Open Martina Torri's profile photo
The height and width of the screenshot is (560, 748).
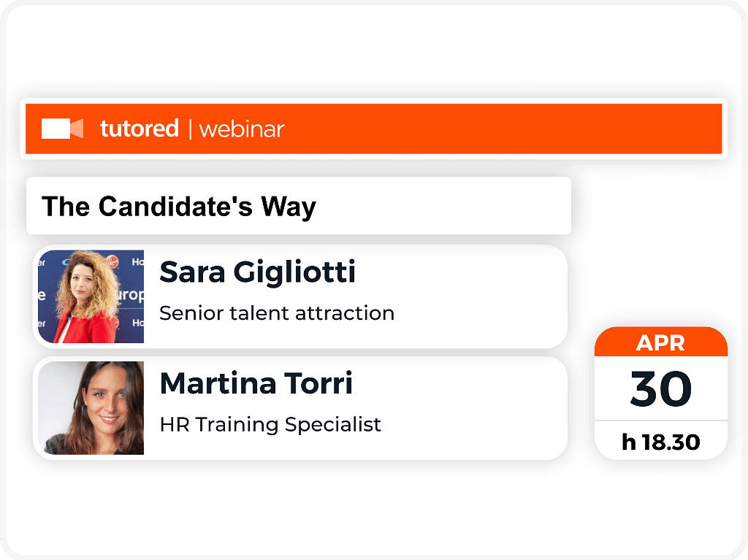click(x=91, y=408)
